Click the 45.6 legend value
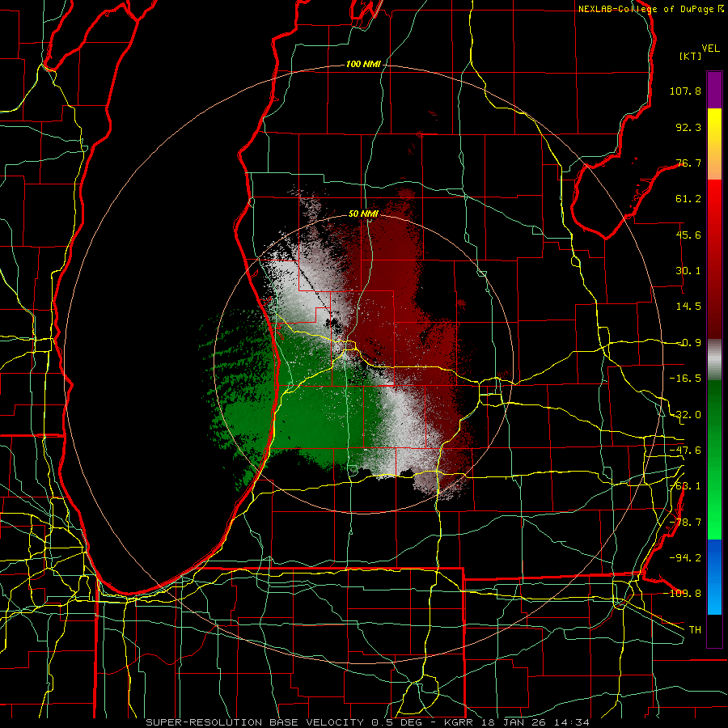Screen dimensions: 728x728 [688, 235]
